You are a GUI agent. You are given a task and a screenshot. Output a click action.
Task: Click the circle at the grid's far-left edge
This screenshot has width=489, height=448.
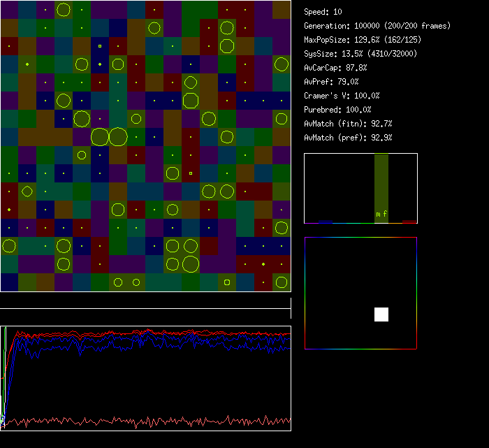pos(9,246)
